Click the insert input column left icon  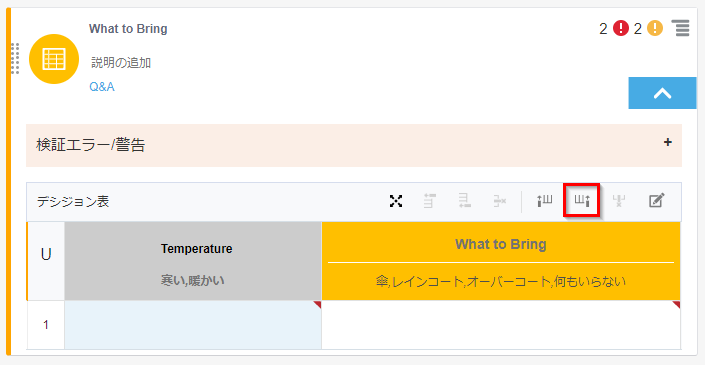point(544,201)
